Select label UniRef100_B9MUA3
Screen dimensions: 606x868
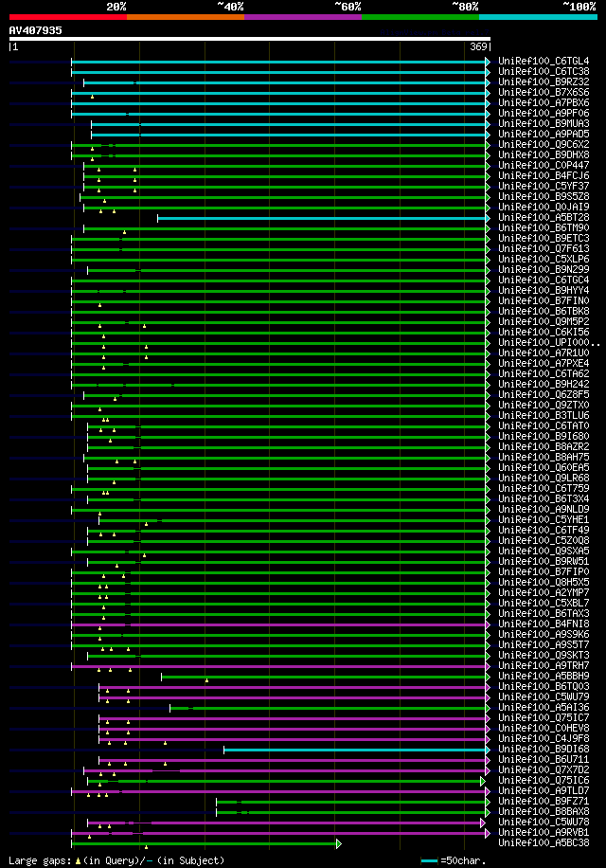click(544, 123)
